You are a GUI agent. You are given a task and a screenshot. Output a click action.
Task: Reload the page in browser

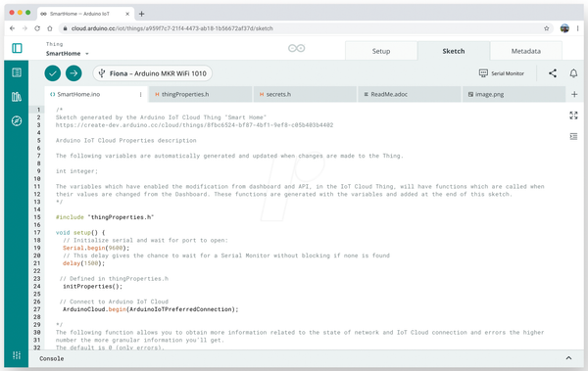tap(37, 28)
